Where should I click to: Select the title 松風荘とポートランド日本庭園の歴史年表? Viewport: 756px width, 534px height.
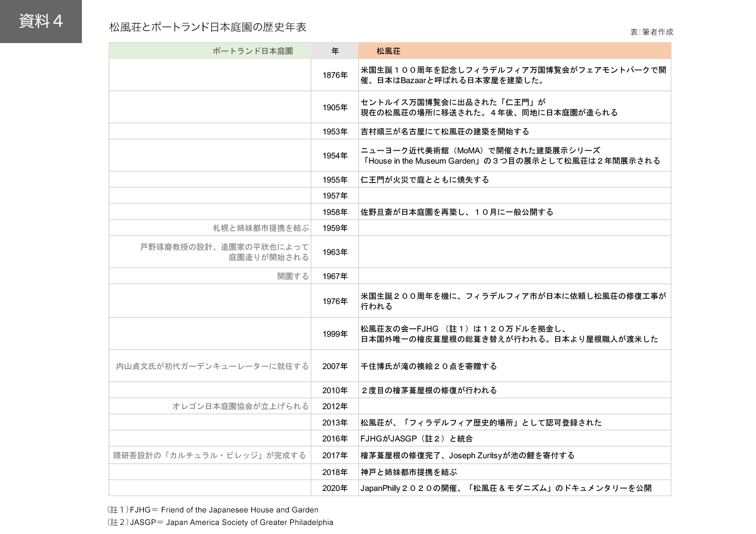coord(208,27)
